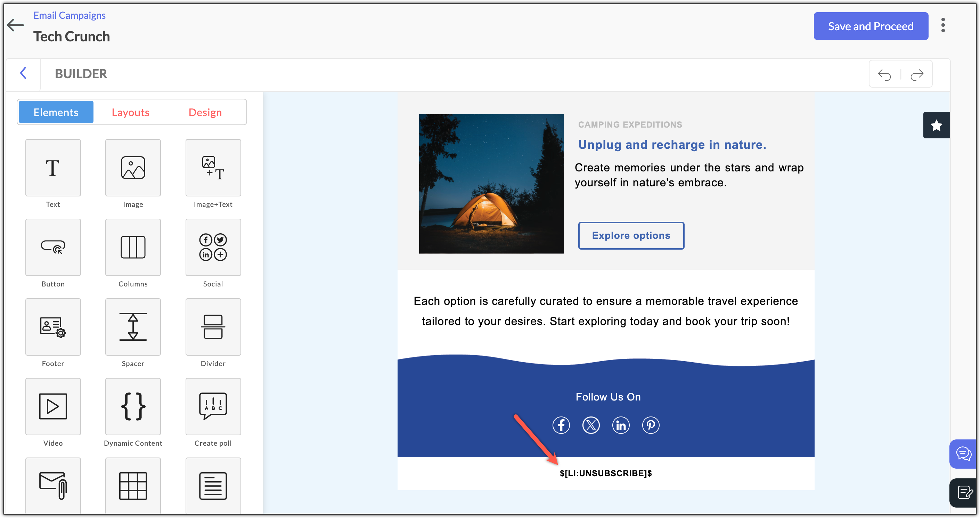
Task: Open the Design tab
Action: point(205,112)
